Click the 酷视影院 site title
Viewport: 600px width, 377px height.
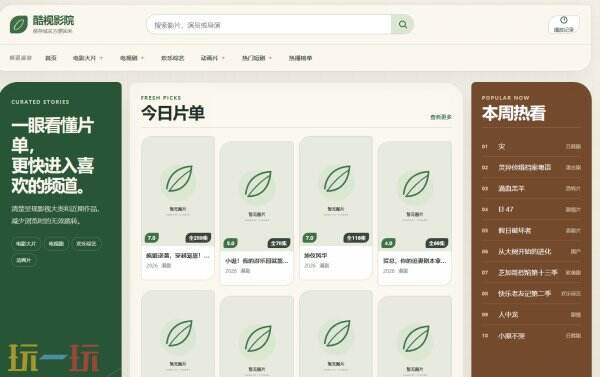coord(53,20)
